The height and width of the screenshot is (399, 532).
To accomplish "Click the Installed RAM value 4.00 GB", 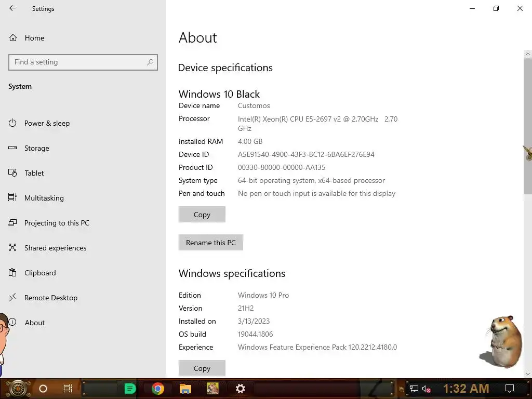I will coord(250,141).
